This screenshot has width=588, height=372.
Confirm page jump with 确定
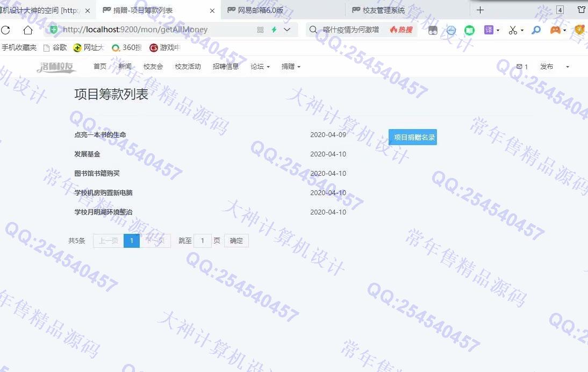(236, 241)
